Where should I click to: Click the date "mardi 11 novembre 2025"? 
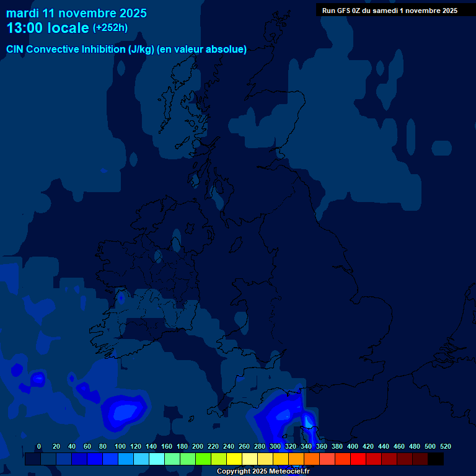point(76,13)
